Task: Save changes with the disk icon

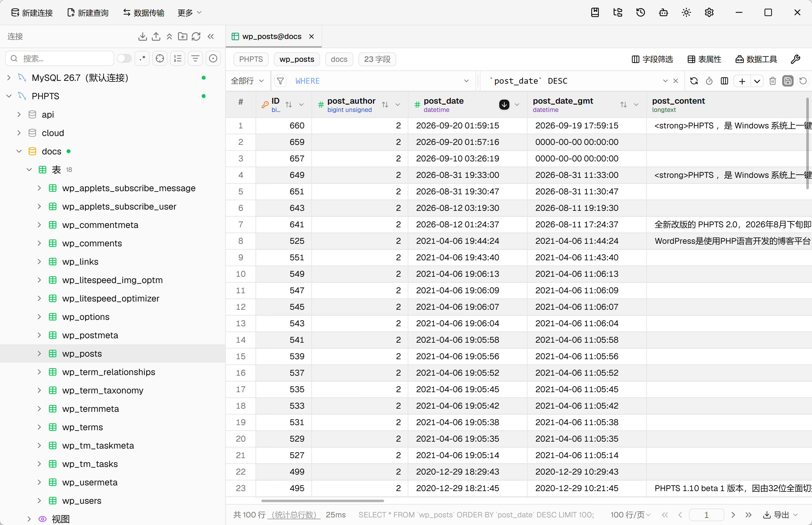Action: tap(788, 81)
